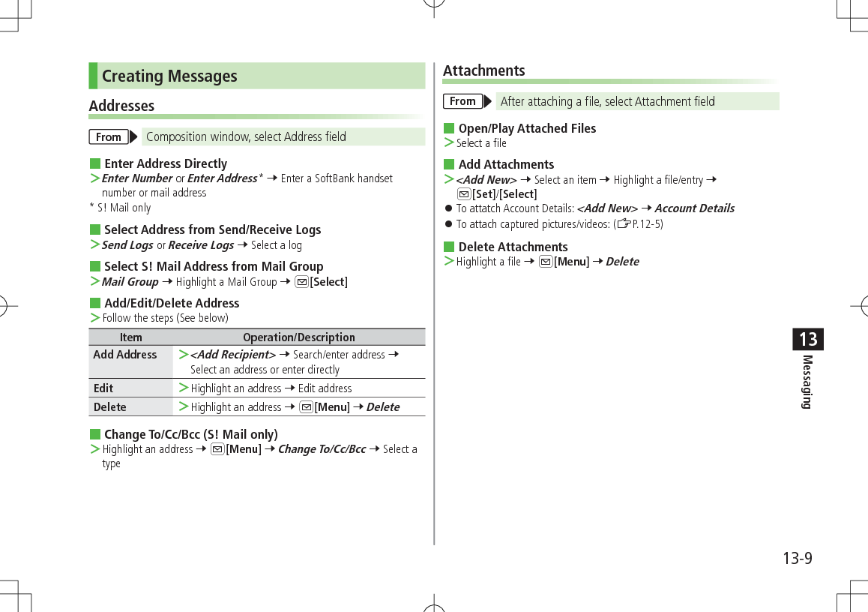Click the bullet before 'To attach captured pictures/videos'
This screenshot has width=868, height=612.
pos(447,223)
